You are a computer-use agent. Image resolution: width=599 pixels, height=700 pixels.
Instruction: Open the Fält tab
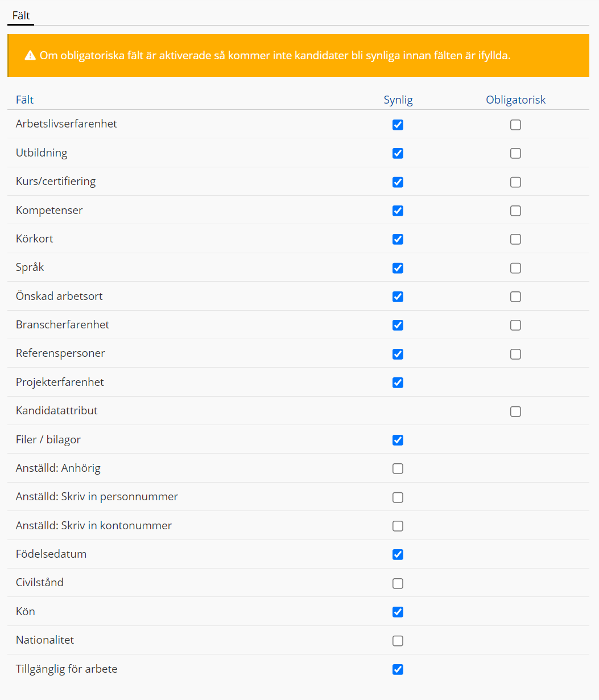21,16
